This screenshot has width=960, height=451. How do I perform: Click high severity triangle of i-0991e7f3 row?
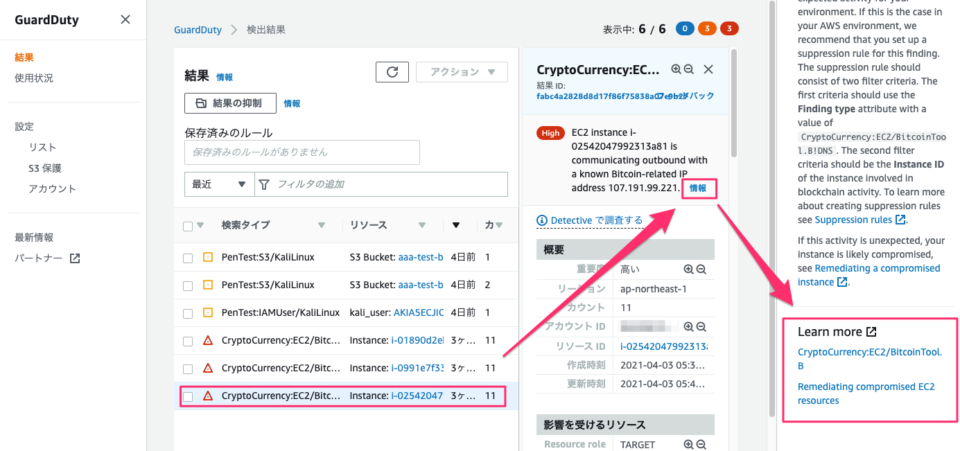[208, 368]
